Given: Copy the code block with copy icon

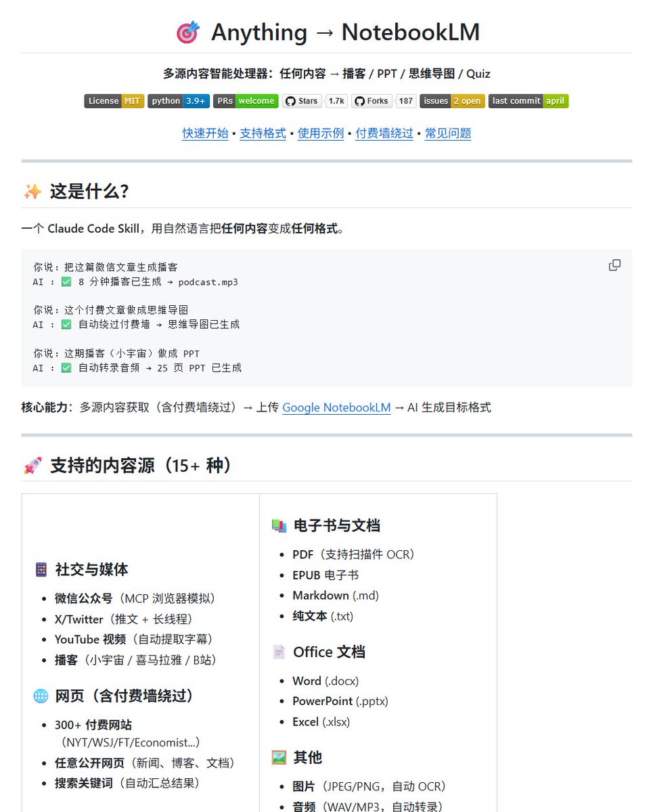Looking at the screenshot, I should [614, 265].
